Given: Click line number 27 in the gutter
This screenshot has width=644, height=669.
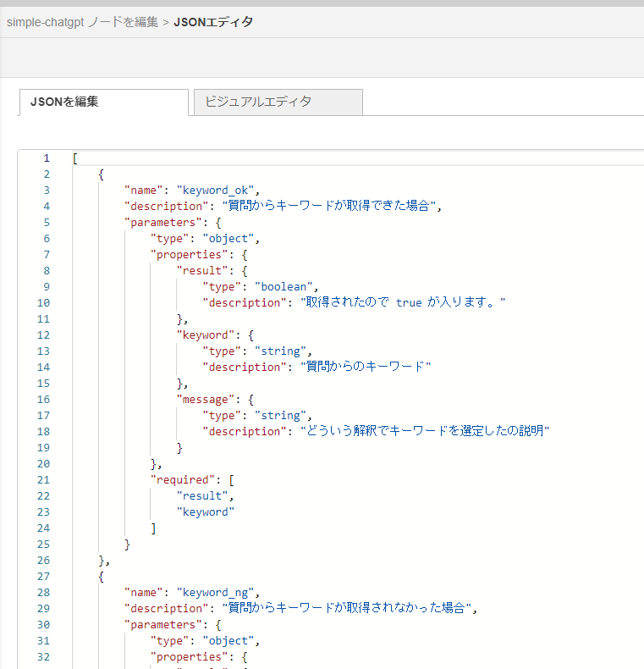Looking at the screenshot, I should [44, 577].
